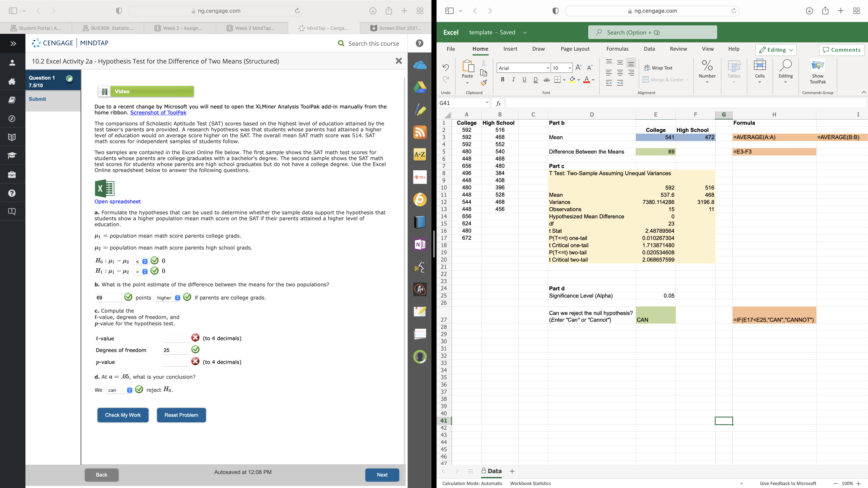This screenshot has height=488, width=868.
Task: Open the Page Layout ribbon tab
Action: coord(575,49)
